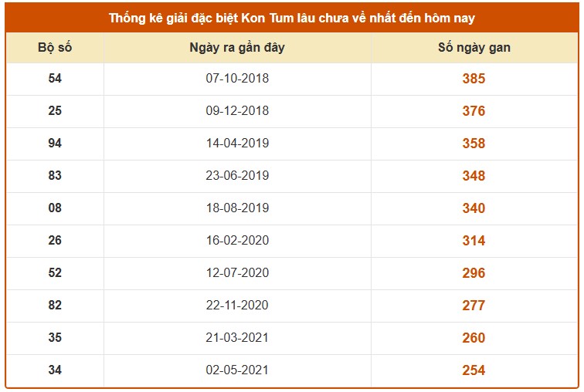Screen dimensions: 584x392
Task: Click the orange value 376
Action: pos(474,111)
